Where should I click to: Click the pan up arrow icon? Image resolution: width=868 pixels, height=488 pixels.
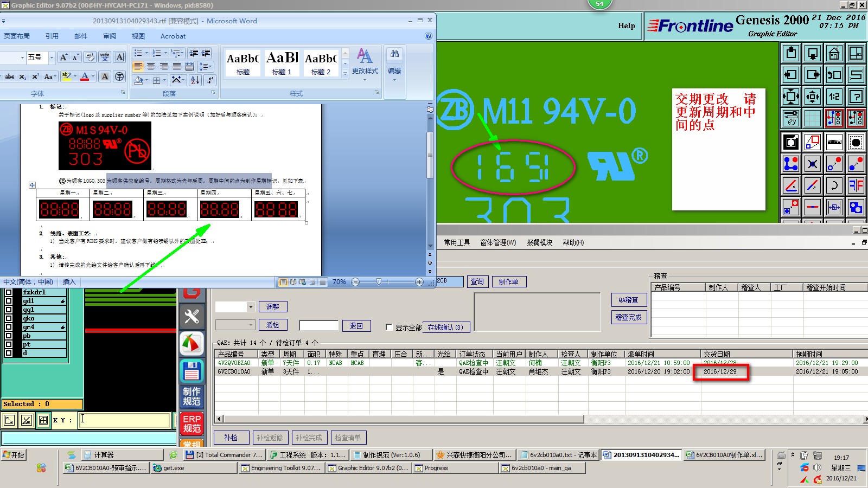point(791,53)
